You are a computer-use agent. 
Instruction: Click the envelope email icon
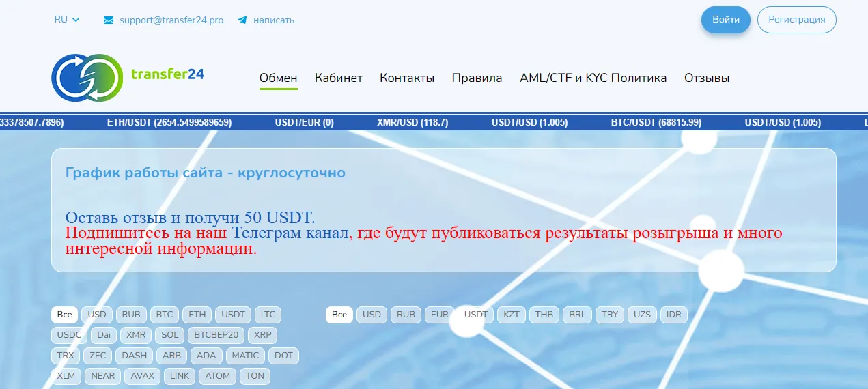tap(109, 20)
